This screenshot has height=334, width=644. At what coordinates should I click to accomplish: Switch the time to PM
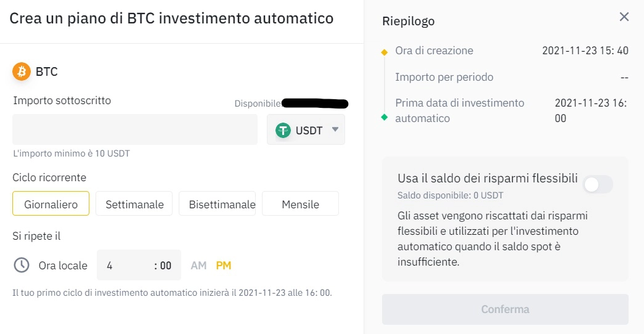click(224, 266)
